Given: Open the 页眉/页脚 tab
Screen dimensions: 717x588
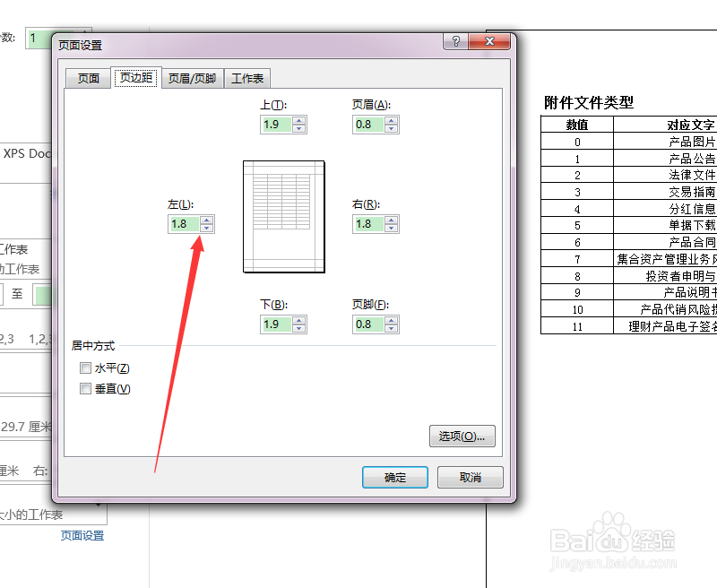Looking at the screenshot, I should (192, 78).
